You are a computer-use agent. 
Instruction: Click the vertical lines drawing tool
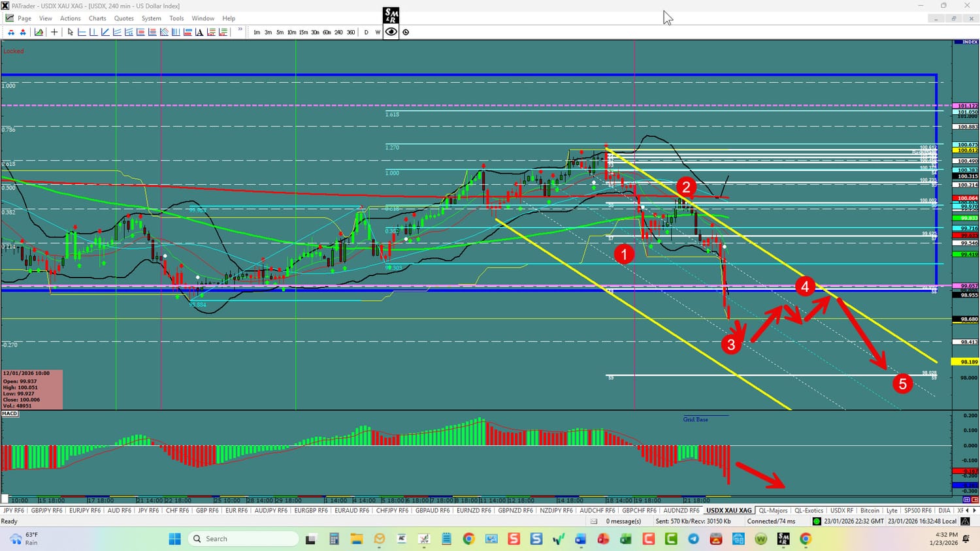pos(176,32)
